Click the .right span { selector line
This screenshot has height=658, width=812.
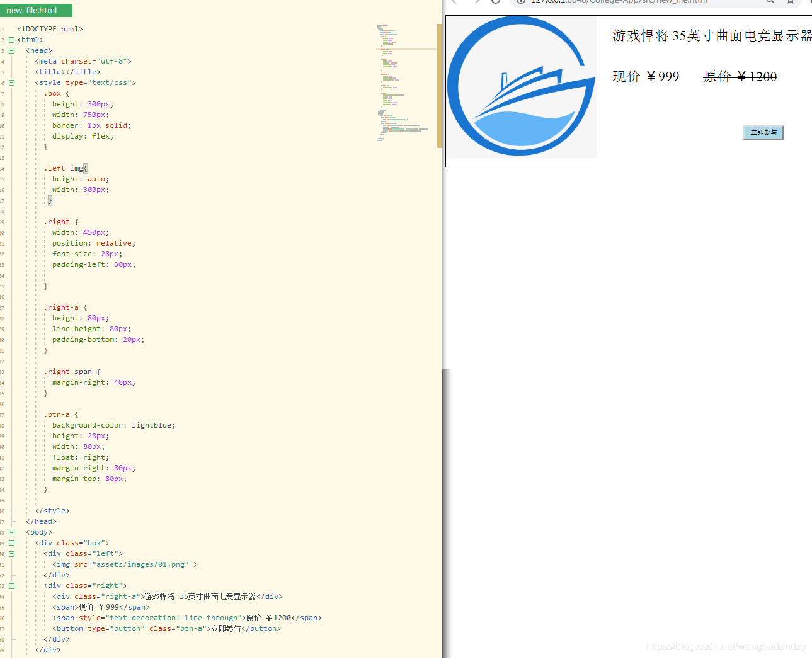coord(72,372)
